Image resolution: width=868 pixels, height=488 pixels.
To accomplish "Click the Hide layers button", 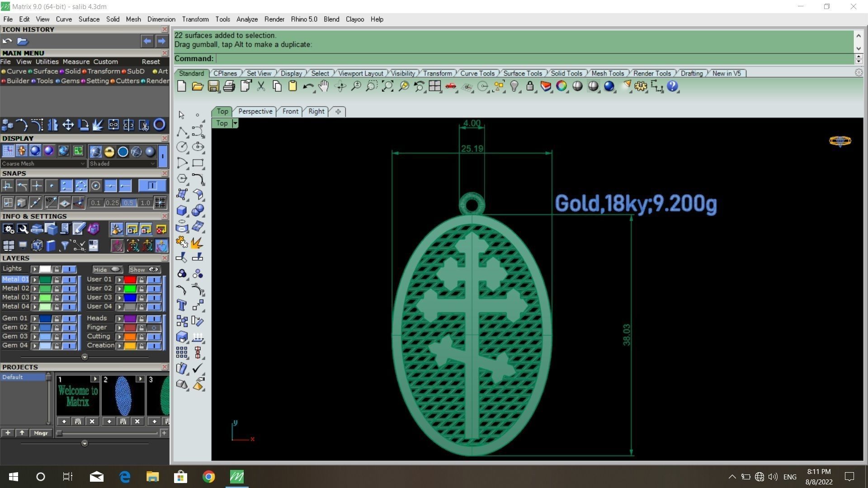I will click(107, 269).
